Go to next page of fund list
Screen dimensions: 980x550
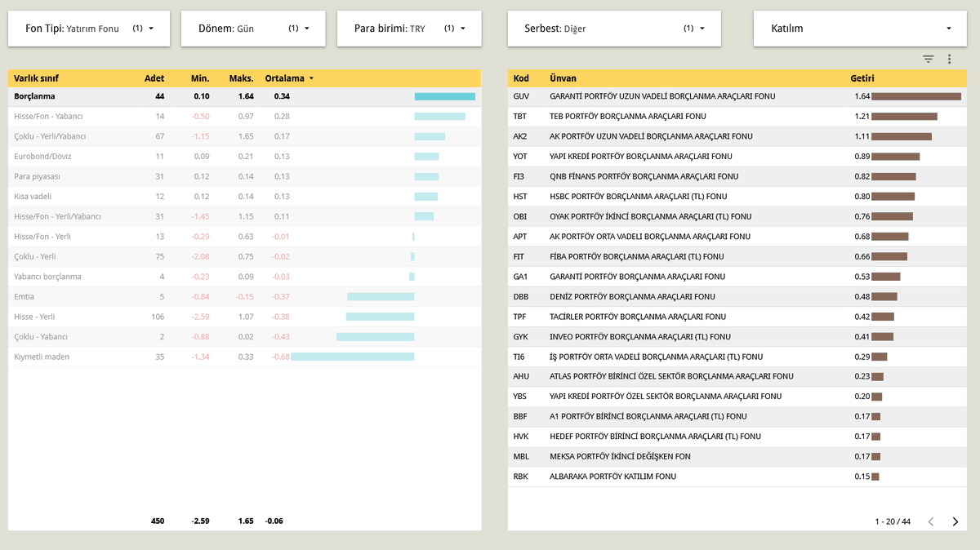pos(955,521)
